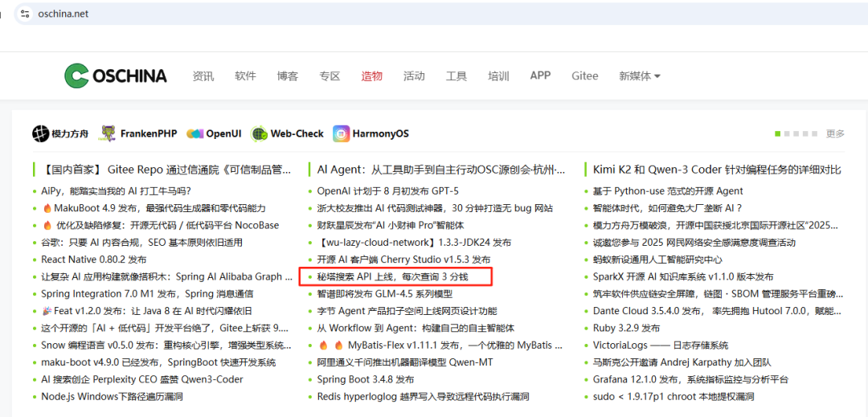Open article AiPy，能踏实当我的 AI 打工牛马吗
The width and height of the screenshot is (868, 417).
click(116, 191)
